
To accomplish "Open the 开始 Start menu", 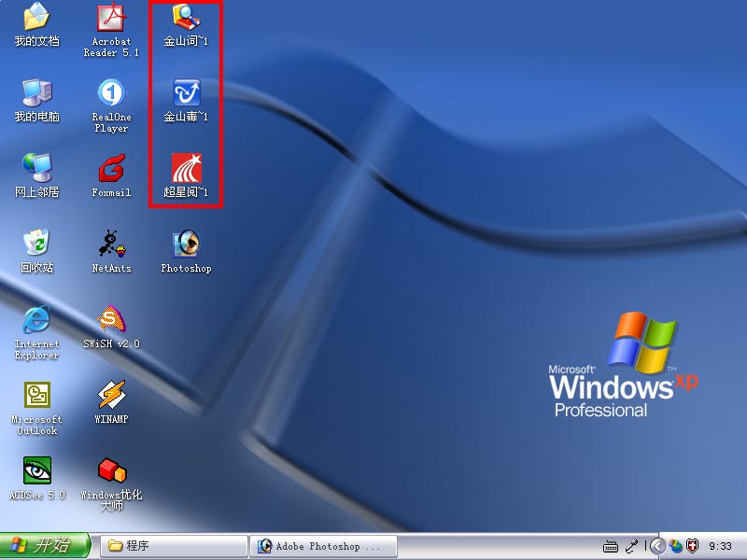I will [45, 546].
